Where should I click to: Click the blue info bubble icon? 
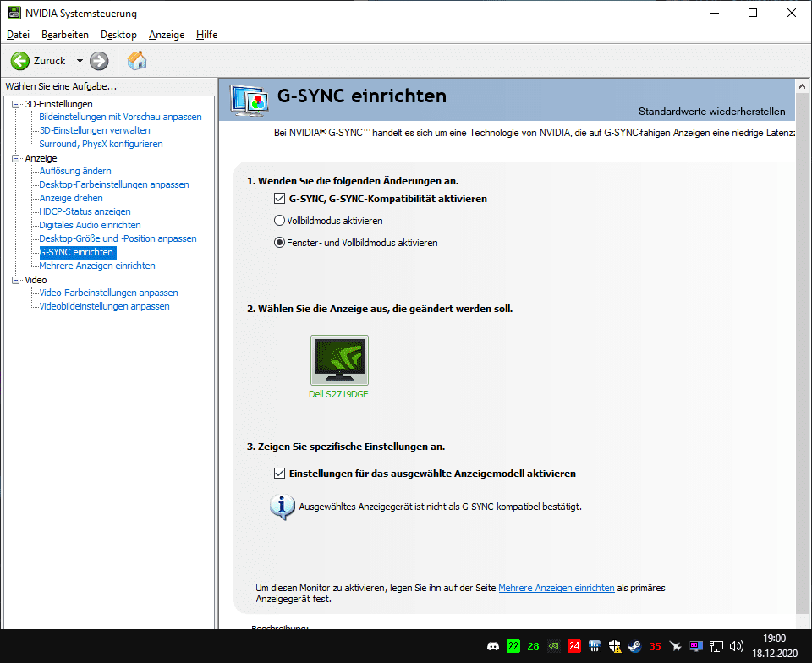pos(283,507)
